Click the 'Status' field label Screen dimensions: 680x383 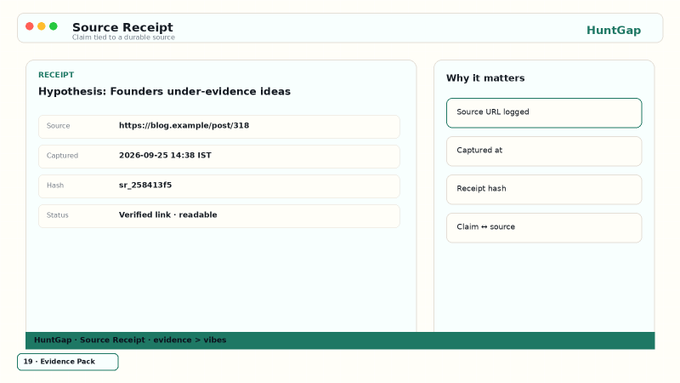click(57, 215)
